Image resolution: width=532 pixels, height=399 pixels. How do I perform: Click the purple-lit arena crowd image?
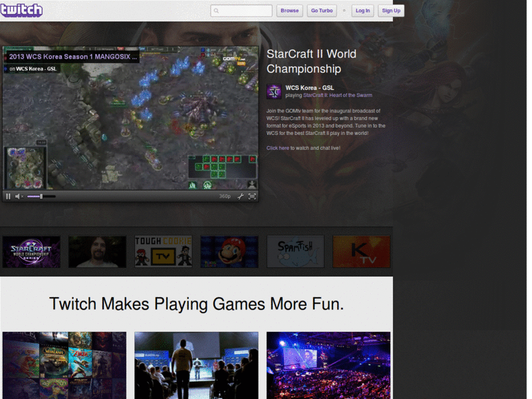coord(329,365)
